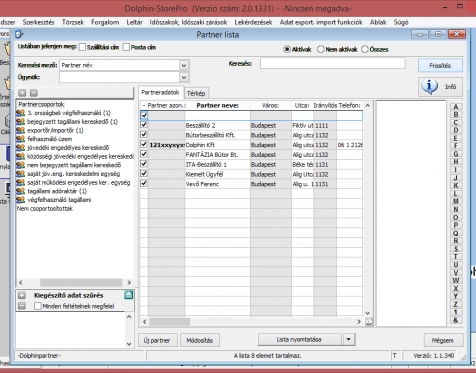The width and height of the screenshot is (476, 373).
Task: Click the Frissítés button
Action: (x=440, y=66)
